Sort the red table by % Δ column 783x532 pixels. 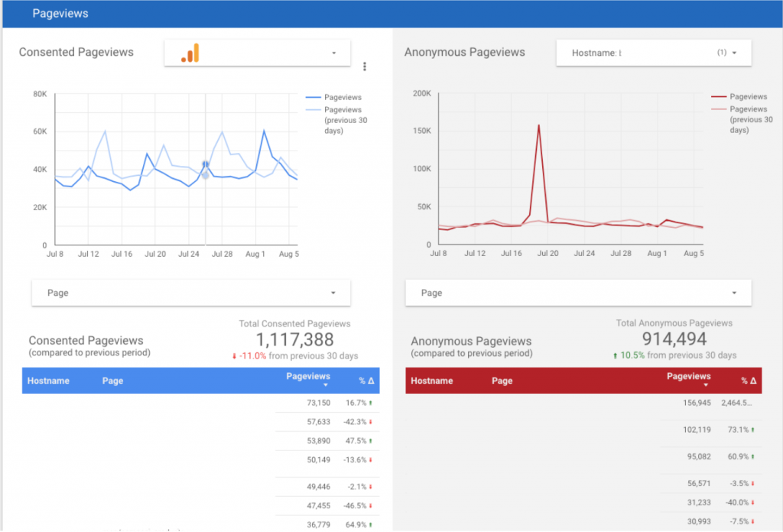click(748, 381)
